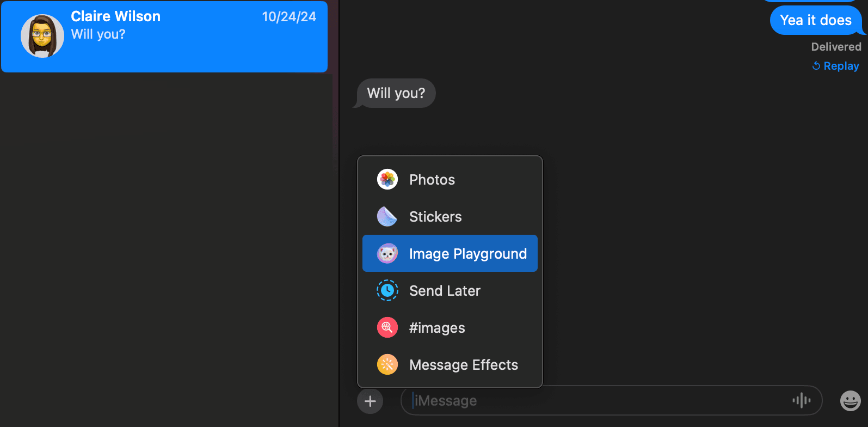Choose Stickers in the popup menu
Viewport: 868px width, 427px height.
pyautogui.click(x=450, y=217)
